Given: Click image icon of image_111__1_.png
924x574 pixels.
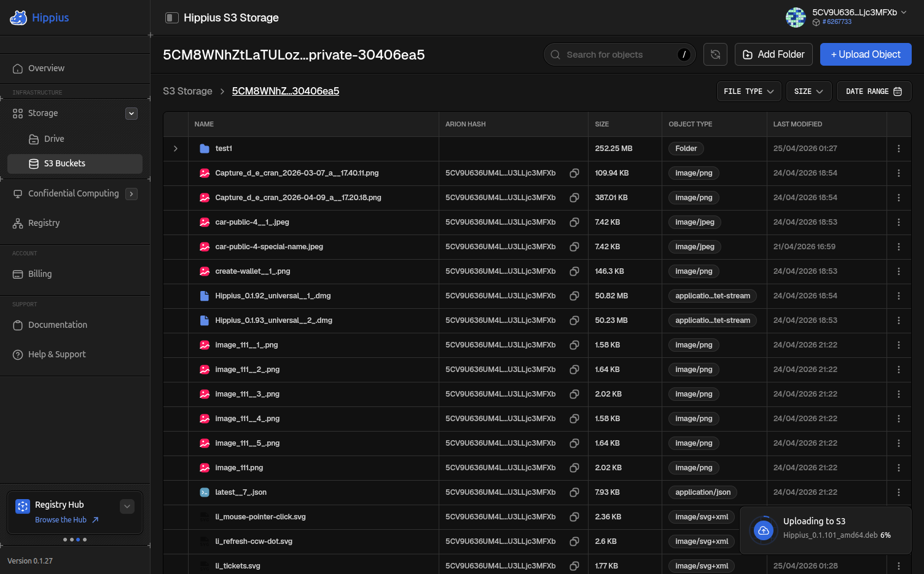Looking at the screenshot, I should click(205, 345).
